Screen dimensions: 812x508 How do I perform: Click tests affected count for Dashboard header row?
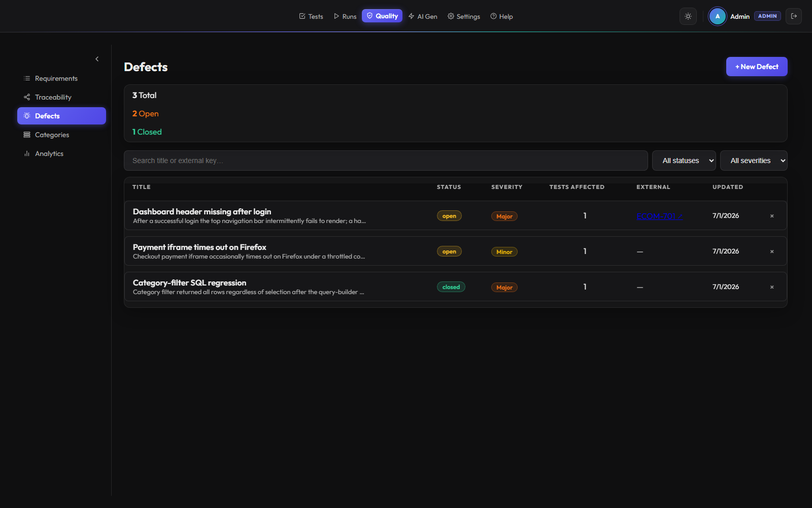tap(585, 216)
